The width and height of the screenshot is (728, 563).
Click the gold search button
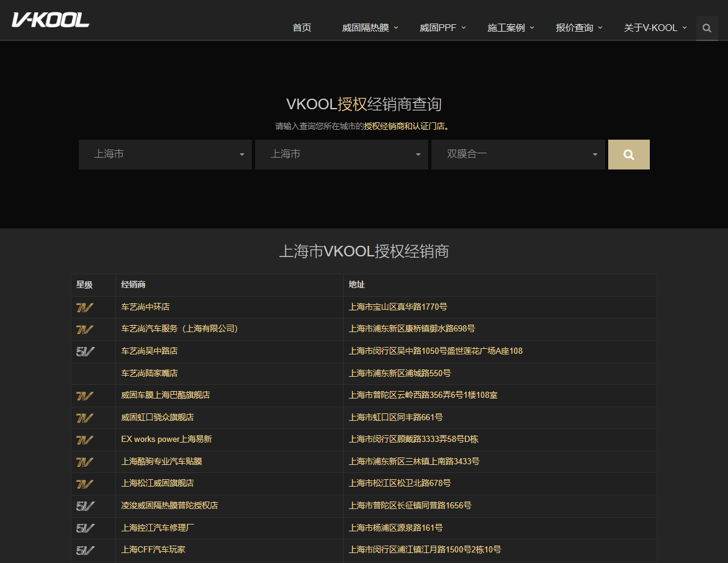(628, 155)
